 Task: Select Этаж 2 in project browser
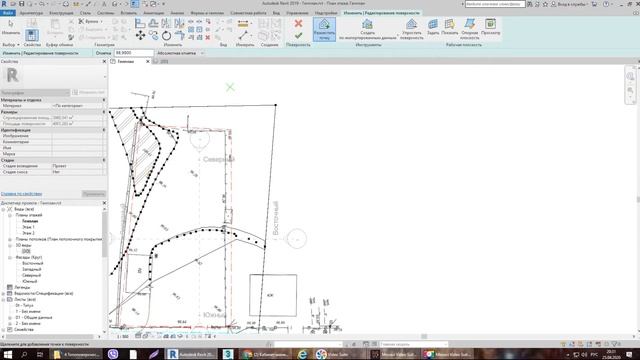click(x=28, y=233)
